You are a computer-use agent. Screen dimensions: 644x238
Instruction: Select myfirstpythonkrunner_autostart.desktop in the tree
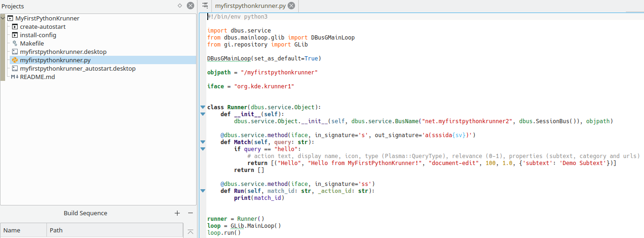[x=78, y=69]
